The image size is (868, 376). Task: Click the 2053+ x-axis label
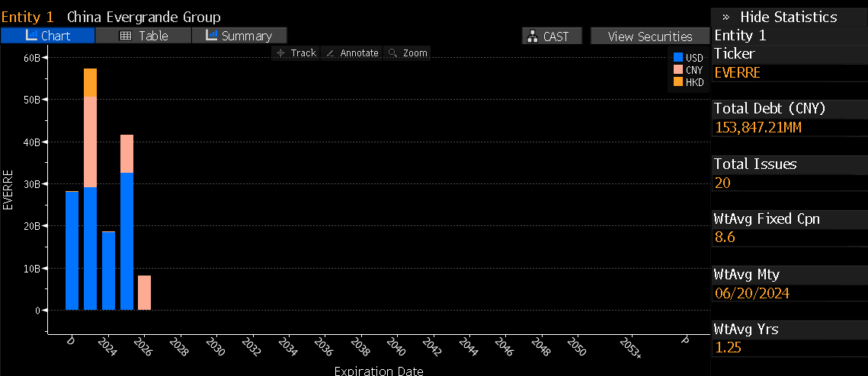click(x=630, y=349)
